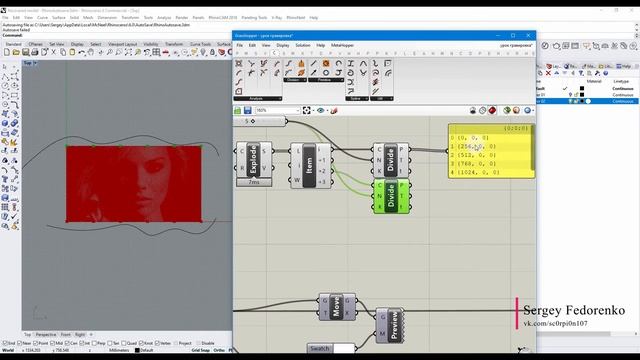Click the lock icon in Rhino toolbar
Screen dimensions: 640x360
(212, 52)
